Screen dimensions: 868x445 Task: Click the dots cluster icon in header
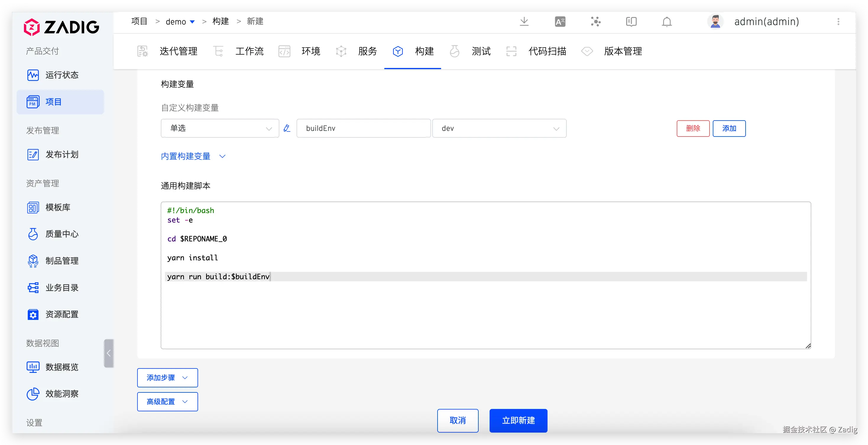coord(595,22)
